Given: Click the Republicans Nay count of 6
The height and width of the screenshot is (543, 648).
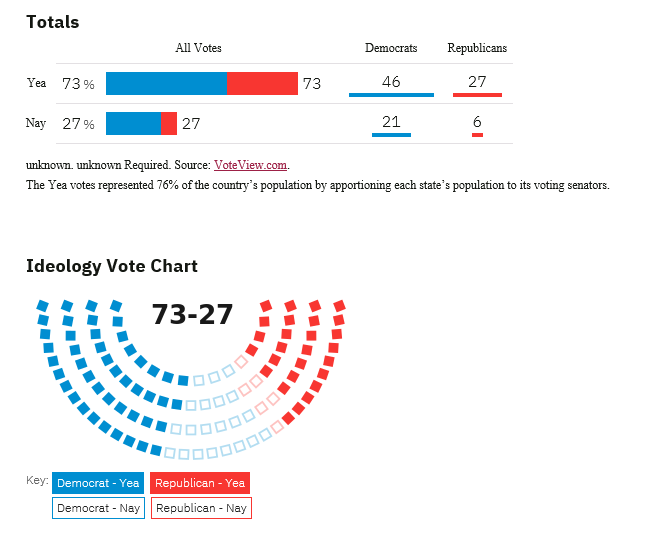Looking at the screenshot, I should pyautogui.click(x=477, y=122).
